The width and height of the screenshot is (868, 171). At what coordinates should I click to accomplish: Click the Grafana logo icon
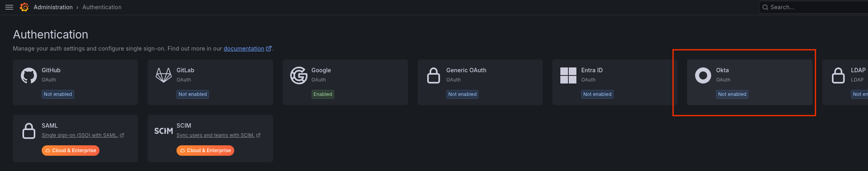tap(24, 7)
